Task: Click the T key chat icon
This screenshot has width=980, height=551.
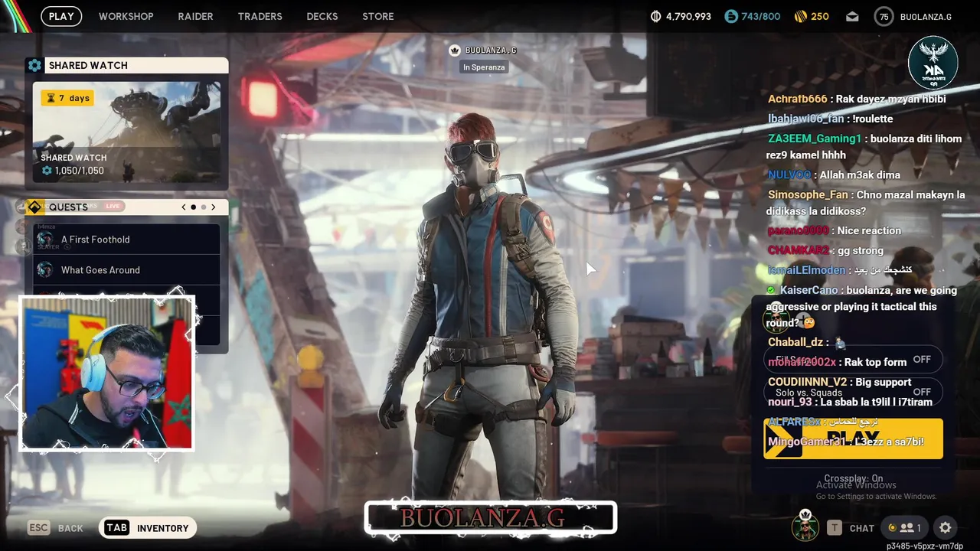Action: 835,528
